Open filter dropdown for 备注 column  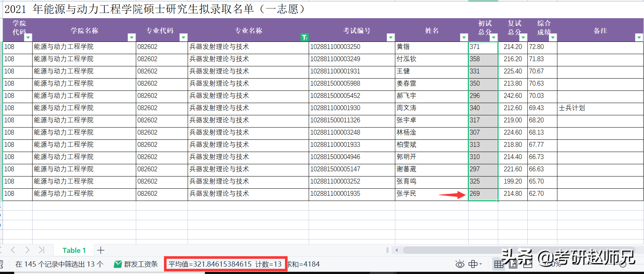pos(639,37)
